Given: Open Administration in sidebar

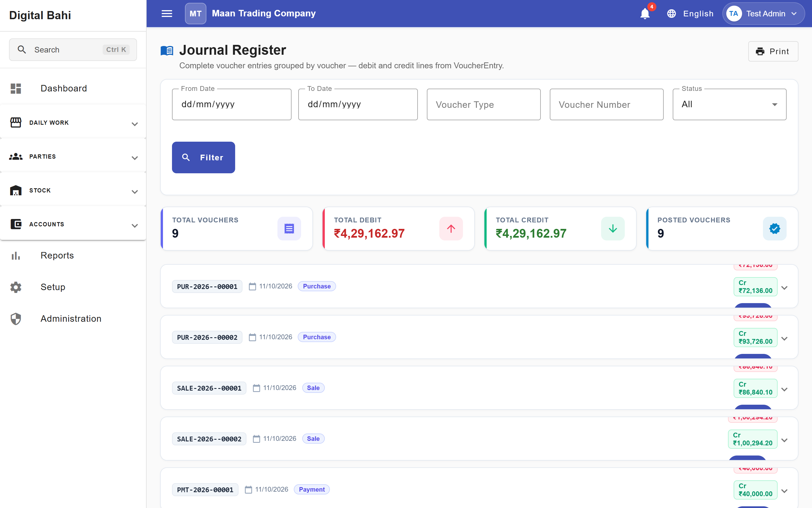Looking at the screenshot, I should click(73, 319).
